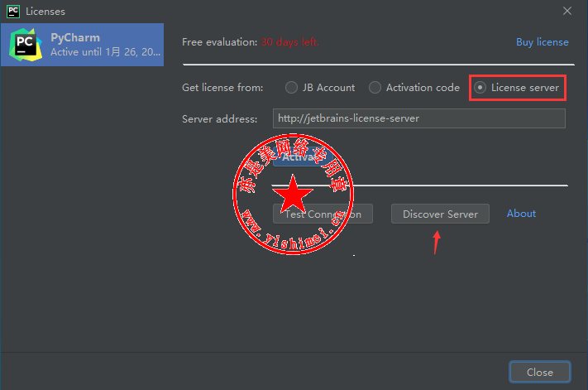Open the About link
Screen dimensions: 588x390
[x=521, y=214]
